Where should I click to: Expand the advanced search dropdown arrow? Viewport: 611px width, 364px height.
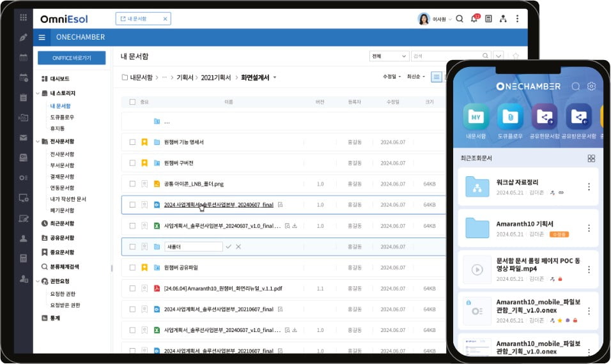point(499,56)
